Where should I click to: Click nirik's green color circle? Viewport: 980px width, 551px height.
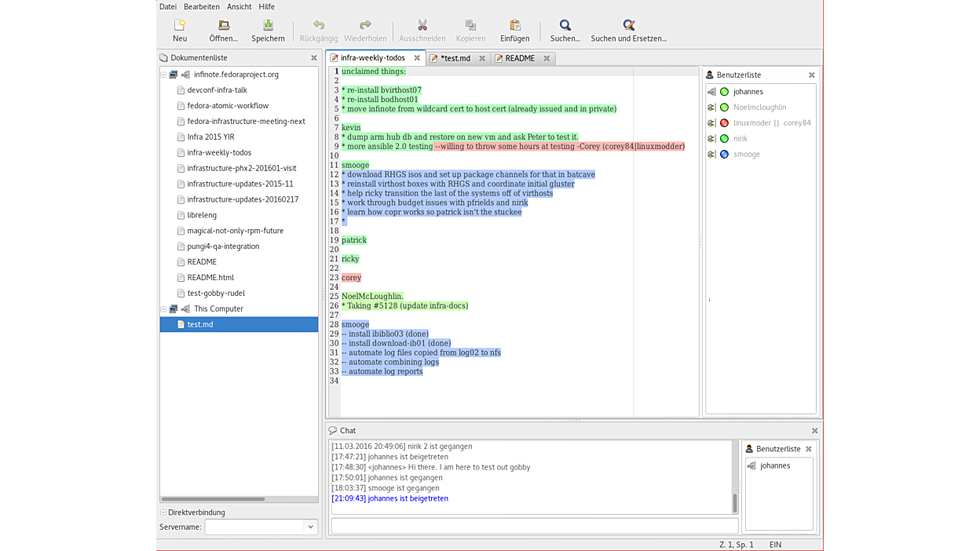click(725, 139)
